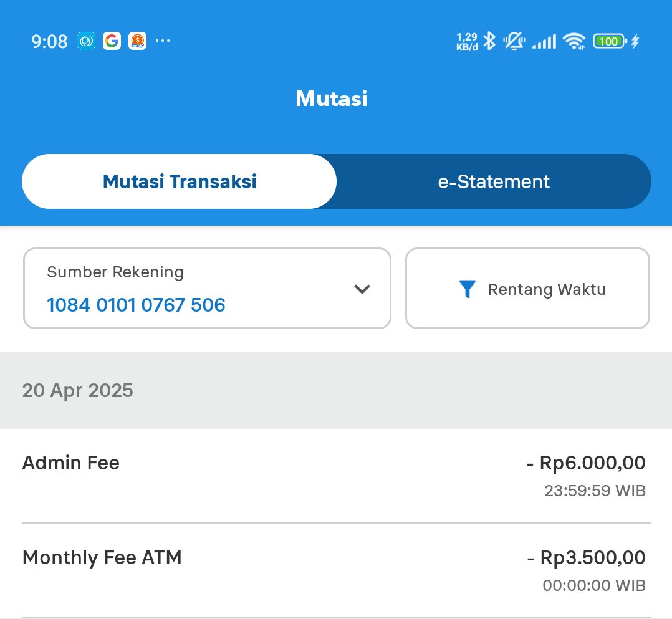
Task: Switch to the Mutasi Transaksi tab
Action: pos(179,181)
